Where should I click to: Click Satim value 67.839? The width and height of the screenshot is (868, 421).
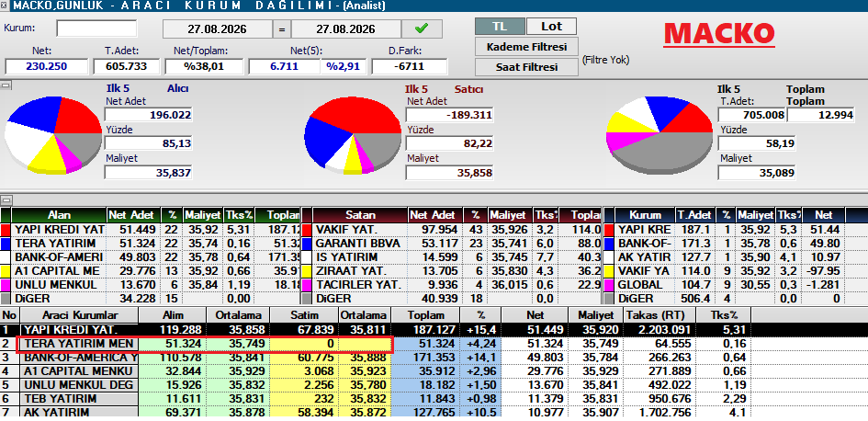(304, 329)
